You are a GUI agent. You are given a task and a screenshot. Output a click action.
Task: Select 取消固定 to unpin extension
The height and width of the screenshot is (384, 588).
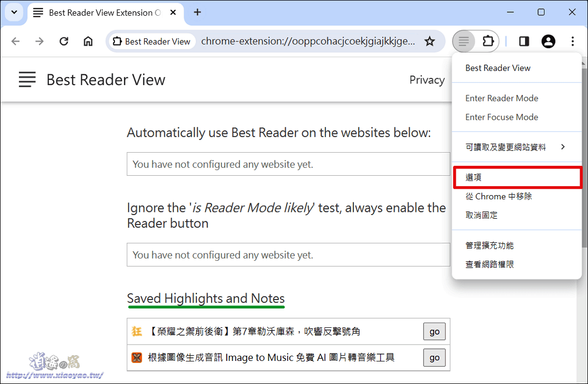click(517, 216)
